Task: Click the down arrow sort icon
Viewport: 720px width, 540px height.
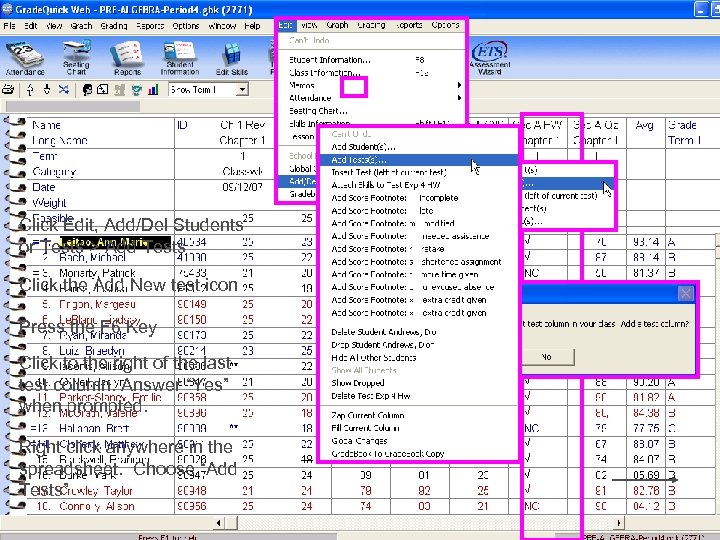Action: point(47,90)
